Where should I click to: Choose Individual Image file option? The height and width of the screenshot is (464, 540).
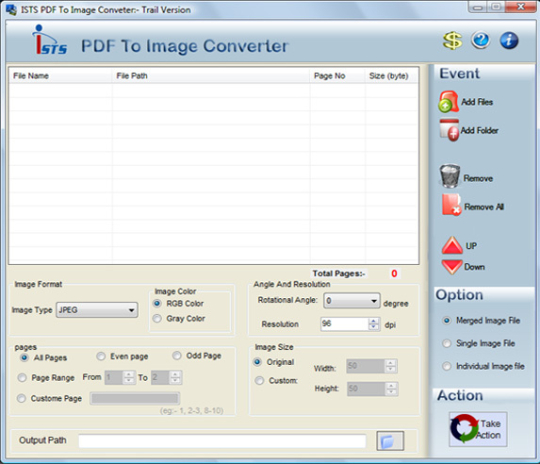pos(447,366)
